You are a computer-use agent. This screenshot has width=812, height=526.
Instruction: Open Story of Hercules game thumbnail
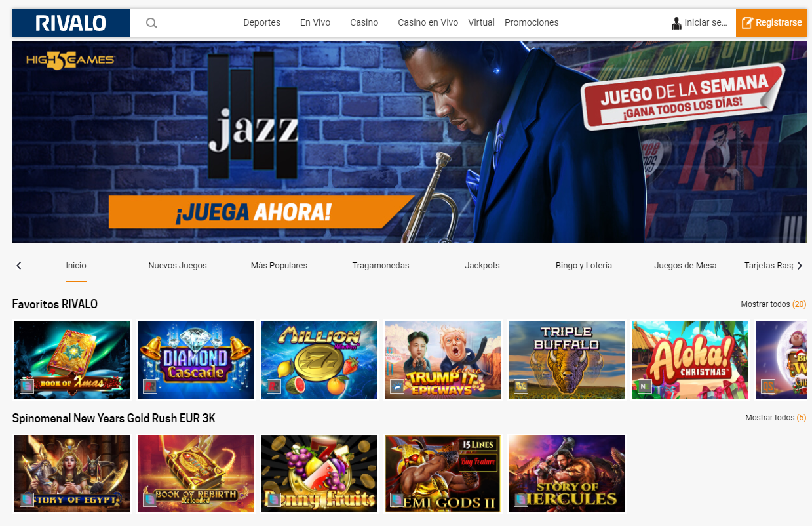tap(566, 474)
